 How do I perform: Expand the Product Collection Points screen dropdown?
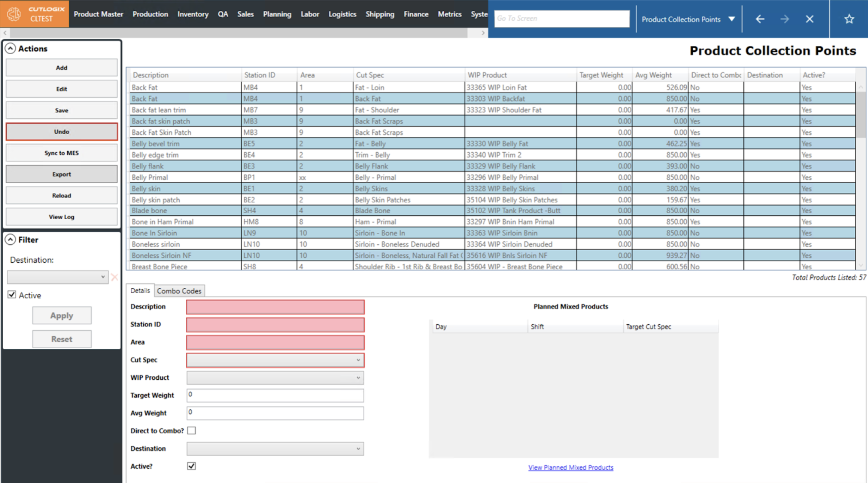[731, 19]
